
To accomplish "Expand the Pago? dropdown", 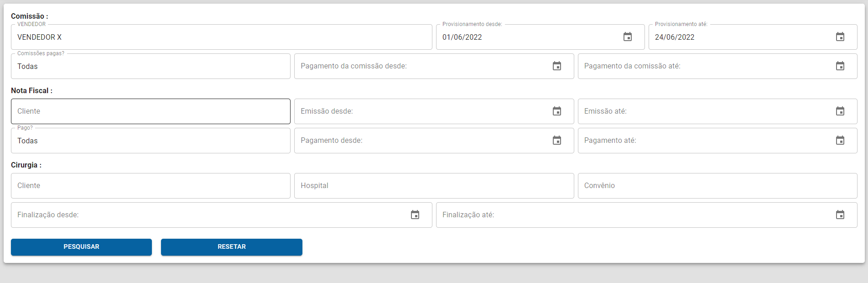I will point(151,141).
